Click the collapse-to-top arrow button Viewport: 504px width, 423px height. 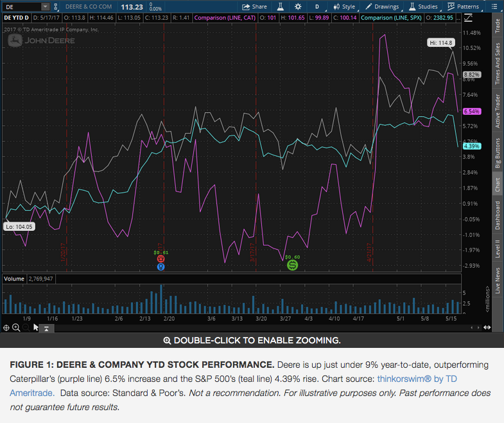(46, 329)
